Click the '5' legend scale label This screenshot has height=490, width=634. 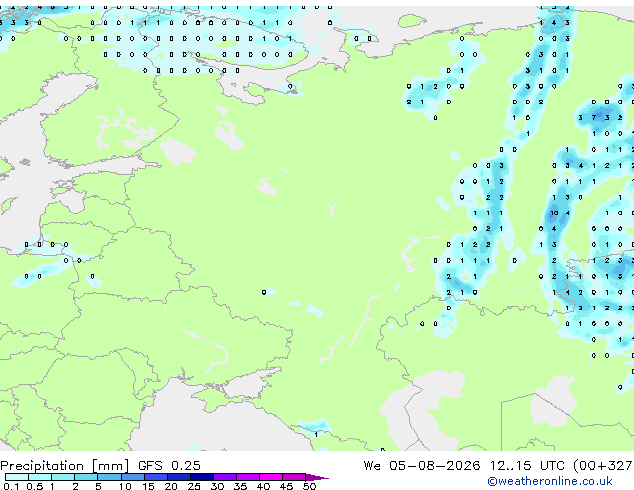[98, 486]
